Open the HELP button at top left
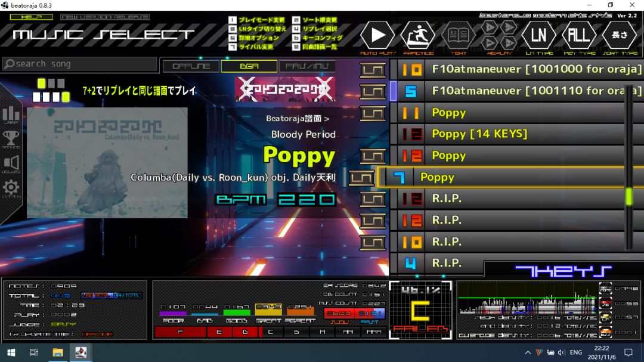The width and height of the screenshot is (644, 362). click(31, 17)
